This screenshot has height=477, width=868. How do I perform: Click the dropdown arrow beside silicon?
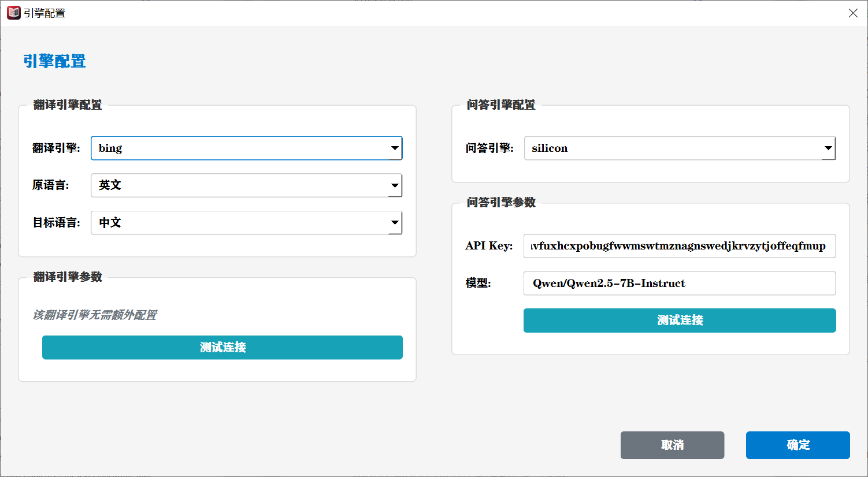[x=828, y=148]
